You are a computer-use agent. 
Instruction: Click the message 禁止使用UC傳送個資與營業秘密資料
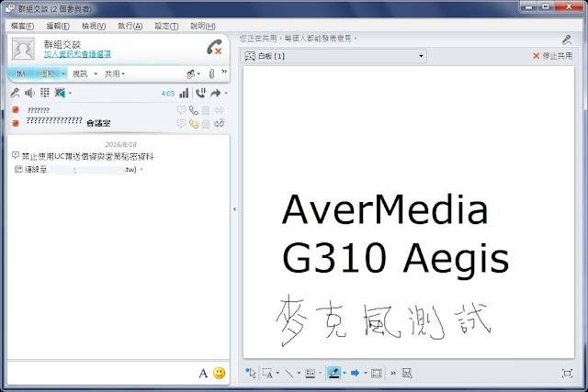click(x=87, y=156)
